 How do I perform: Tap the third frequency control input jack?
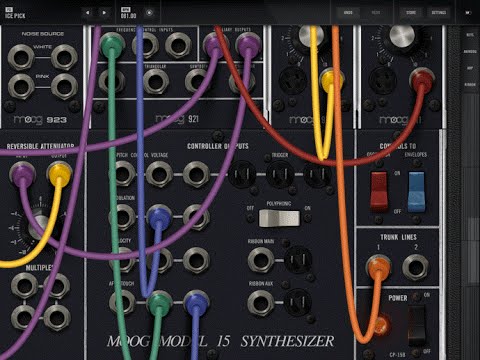[178, 45]
